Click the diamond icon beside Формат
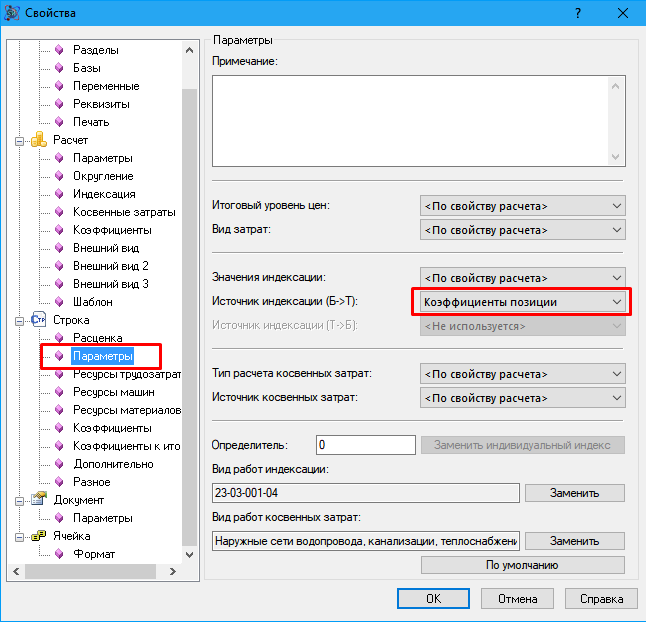The image size is (646, 622). point(59,554)
